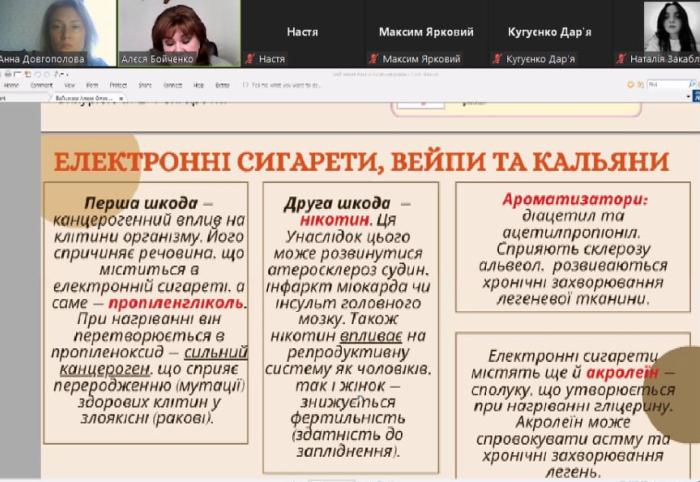Open the Share ribbon tab
700x482 pixels.
(x=144, y=85)
